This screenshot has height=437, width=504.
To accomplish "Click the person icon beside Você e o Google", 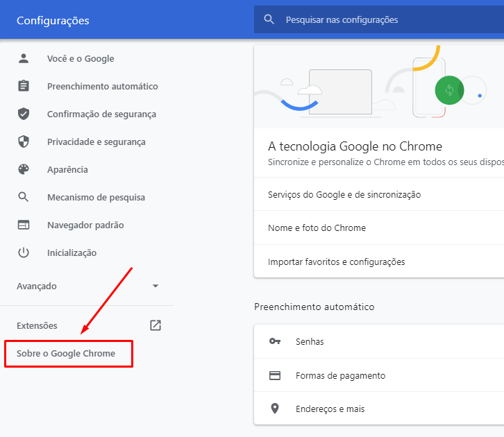I will pos(24,59).
